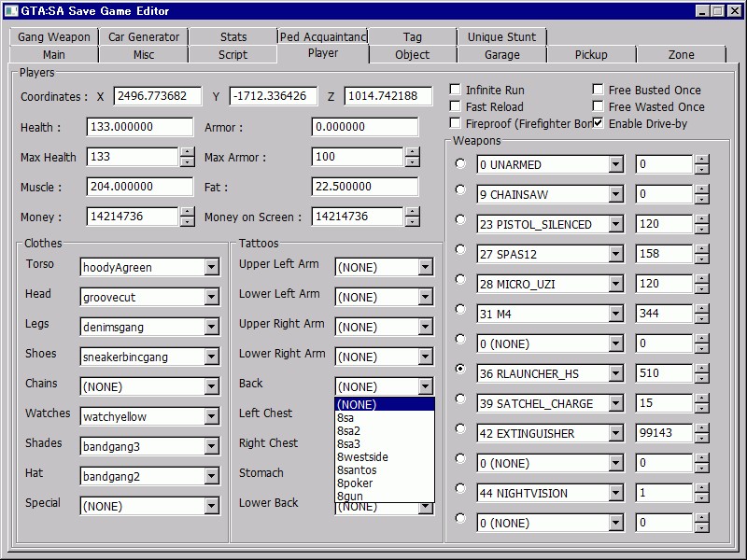Open the Object tab
The image size is (747, 560).
point(413,54)
